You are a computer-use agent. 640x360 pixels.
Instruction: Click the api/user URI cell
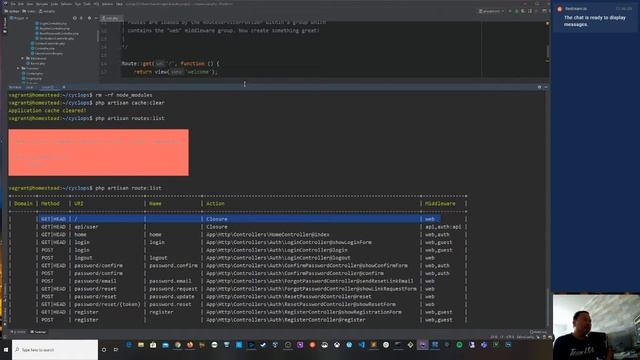click(86, 227)
